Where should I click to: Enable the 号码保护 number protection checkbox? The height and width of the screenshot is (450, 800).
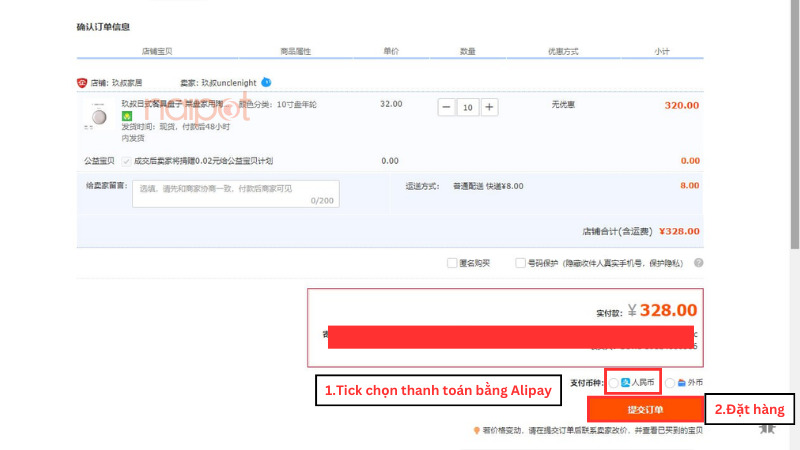coord(520,263)
